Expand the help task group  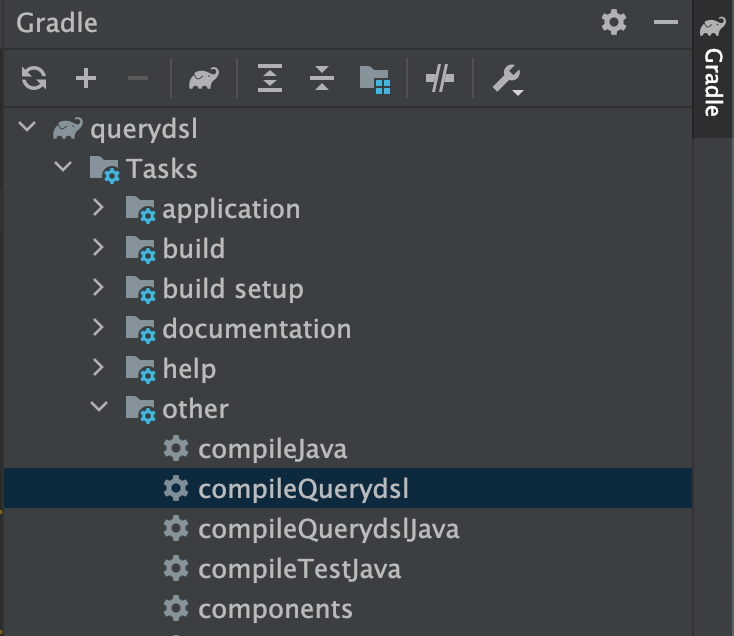tap(98, 367)
